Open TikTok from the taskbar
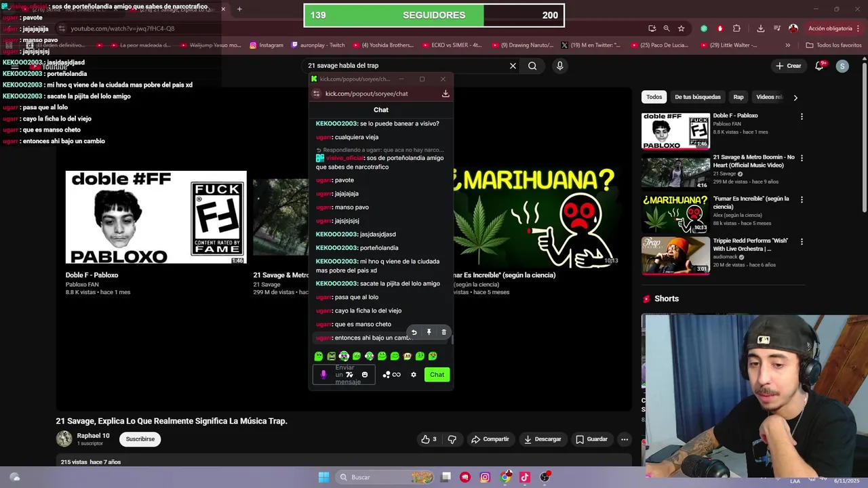Viewport: 868px width, 488px height. point(525,477)
